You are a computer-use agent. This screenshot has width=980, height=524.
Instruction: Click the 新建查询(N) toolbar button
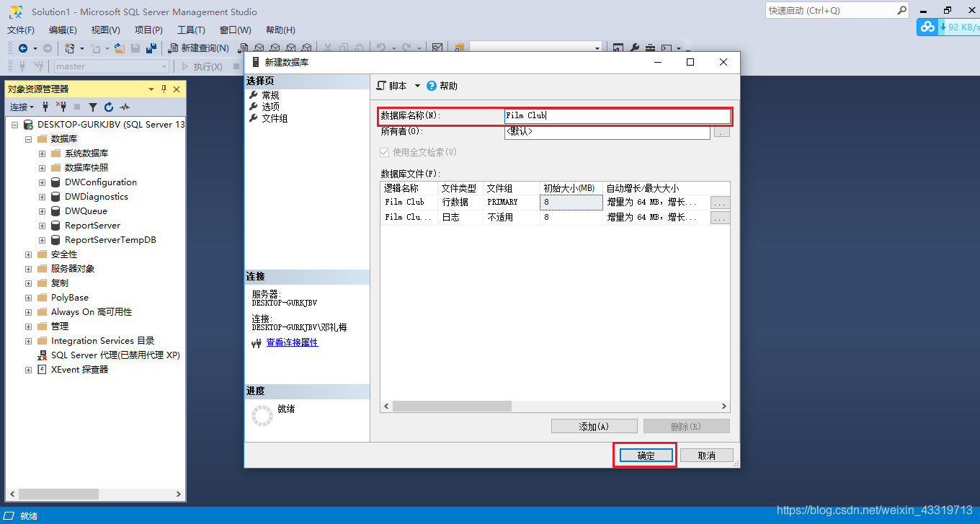tap(199, 48)
